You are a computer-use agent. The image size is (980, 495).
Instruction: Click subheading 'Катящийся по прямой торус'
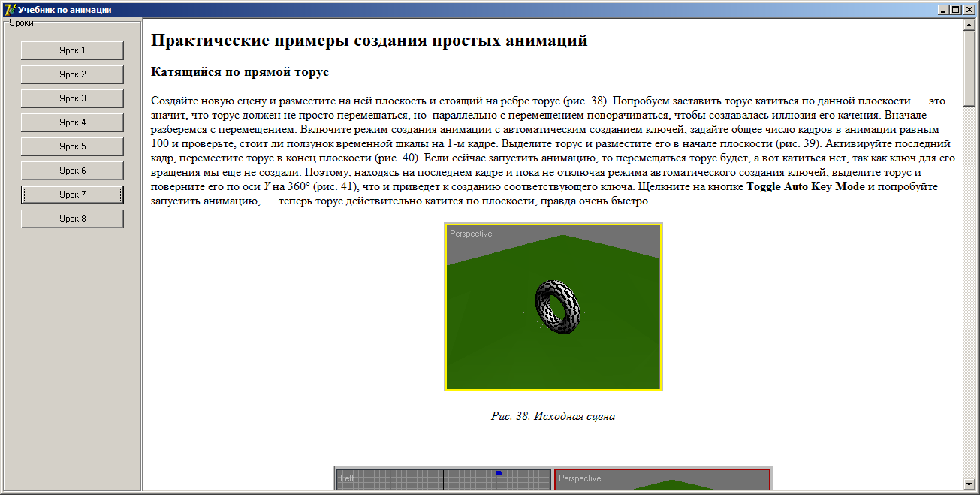point(240,73)
